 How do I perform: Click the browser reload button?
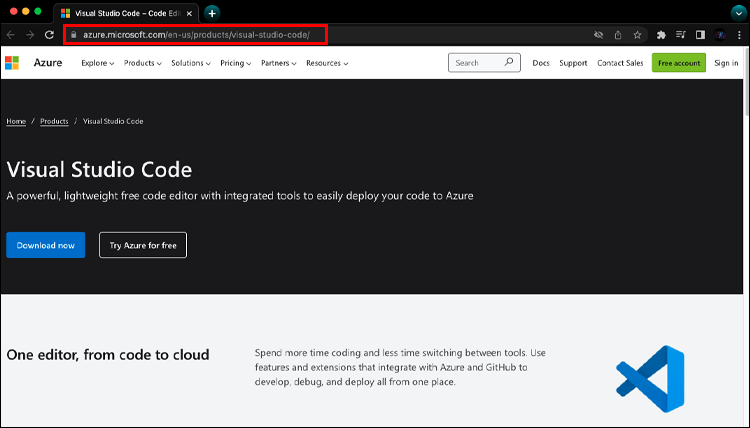[48, 34]
